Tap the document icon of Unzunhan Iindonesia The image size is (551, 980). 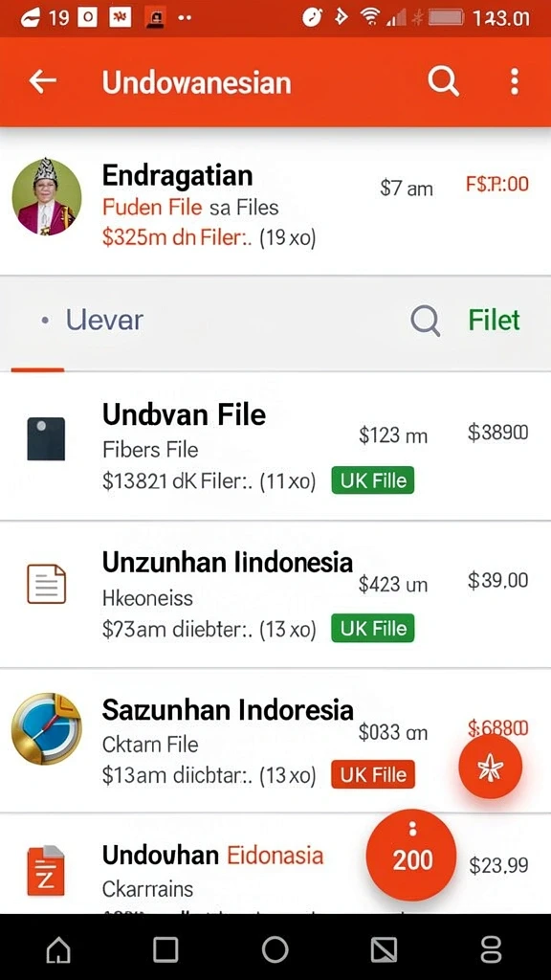tap(46, 584)
